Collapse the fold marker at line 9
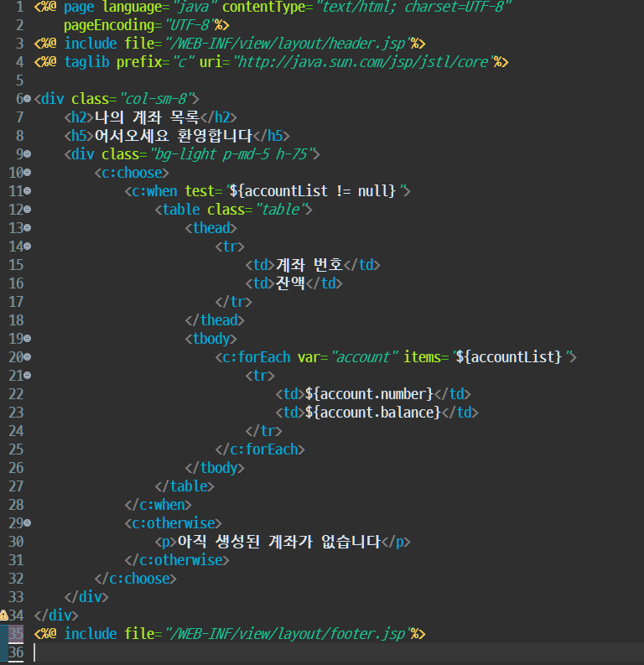This screenshot has width=644, height=665. 28,154
